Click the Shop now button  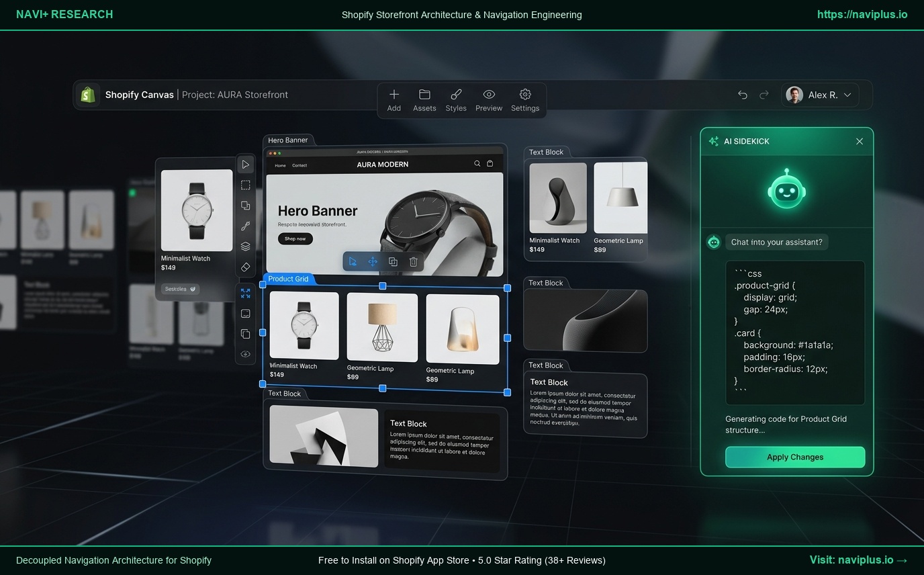coord(295,238)
